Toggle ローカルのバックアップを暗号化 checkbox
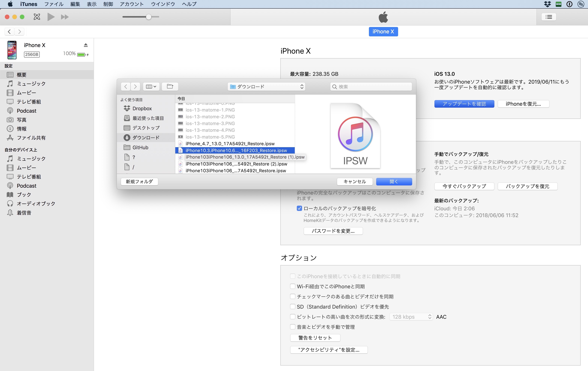588x371 pixels. [299, 208]
